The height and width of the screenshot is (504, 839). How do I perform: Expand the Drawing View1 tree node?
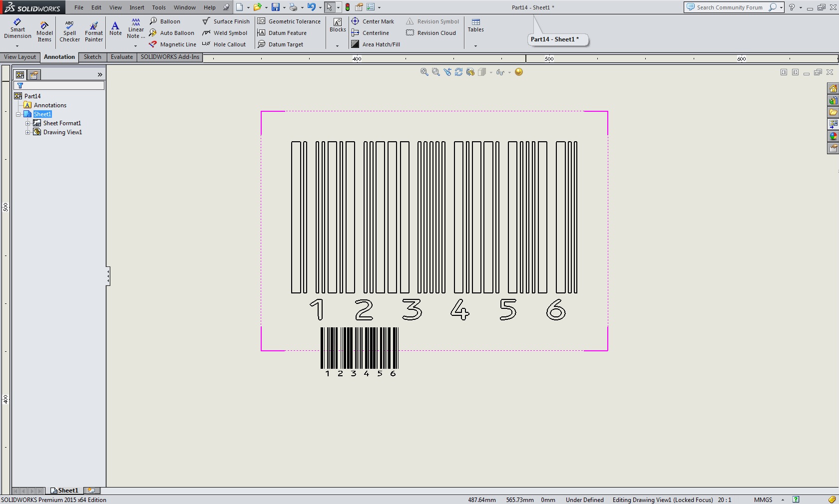[x=28, y=132]
